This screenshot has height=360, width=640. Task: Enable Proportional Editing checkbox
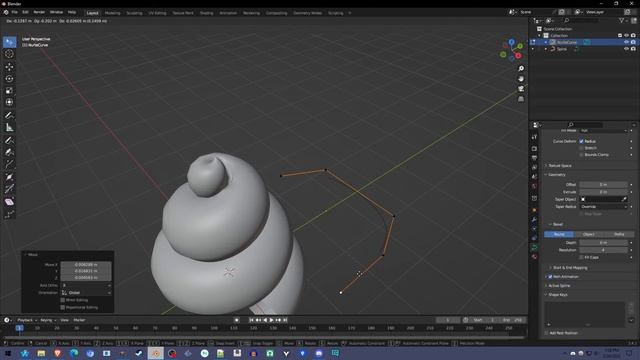click(63, 307)
